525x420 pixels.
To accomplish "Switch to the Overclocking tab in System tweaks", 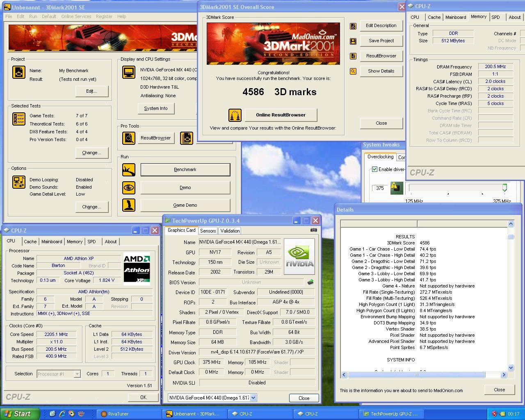I will tap(380, 157).
